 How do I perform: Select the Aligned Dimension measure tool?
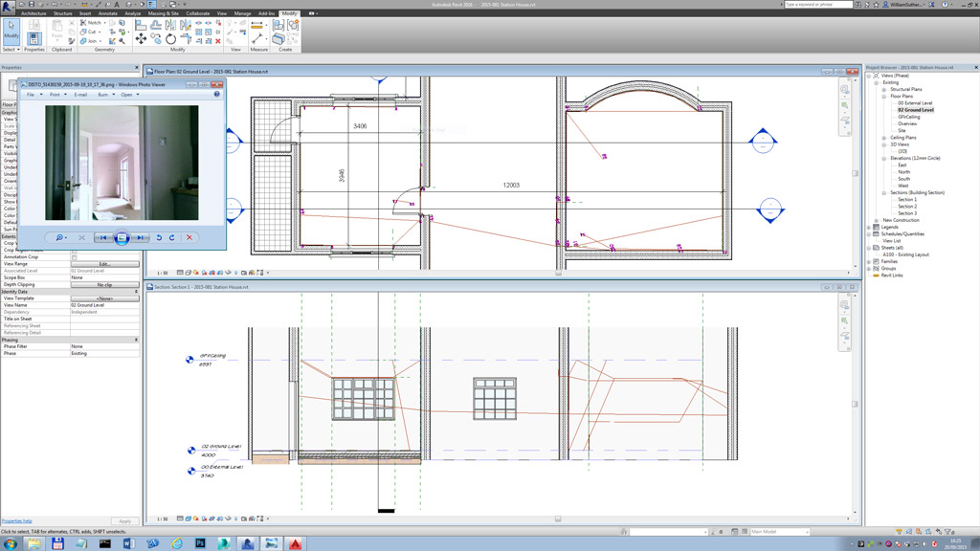pos(256,26)
